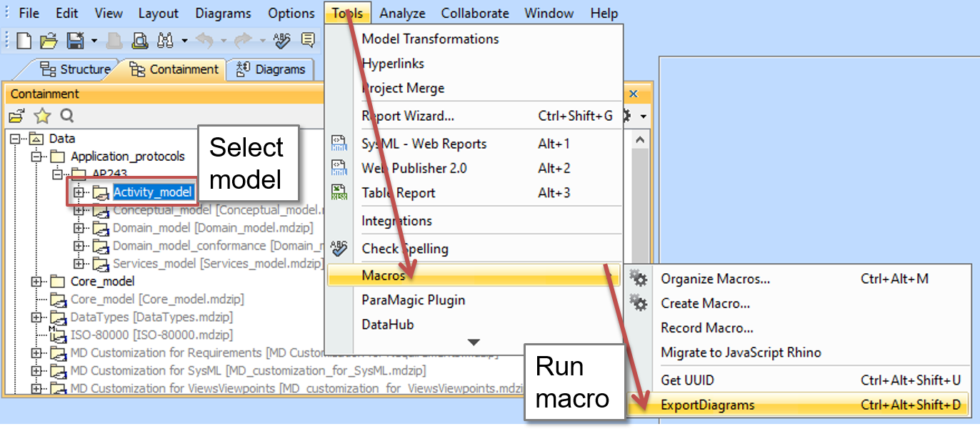Click gear icon beside Organize Macros
Viewport: 980px width, 439px height.
638,279
